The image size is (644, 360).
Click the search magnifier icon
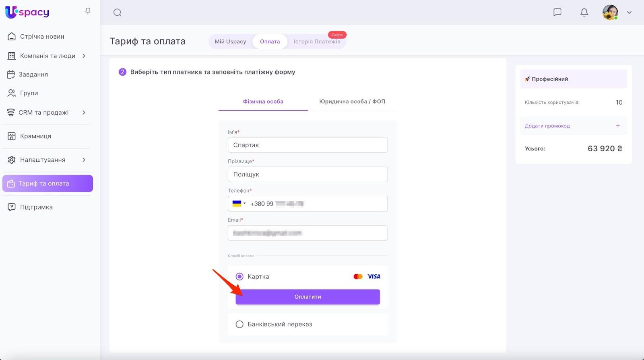[117, 12]
